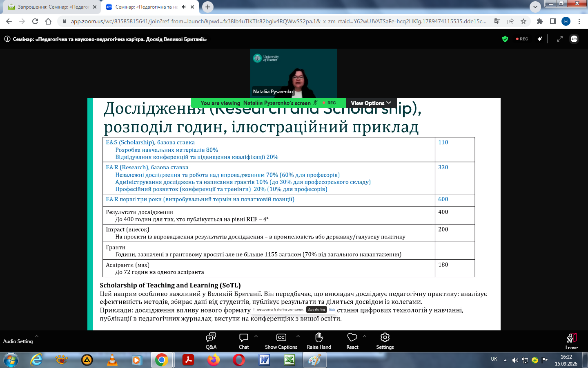
Task: Open Microsoft Word from taskbar
Action: tap(264, 360)
